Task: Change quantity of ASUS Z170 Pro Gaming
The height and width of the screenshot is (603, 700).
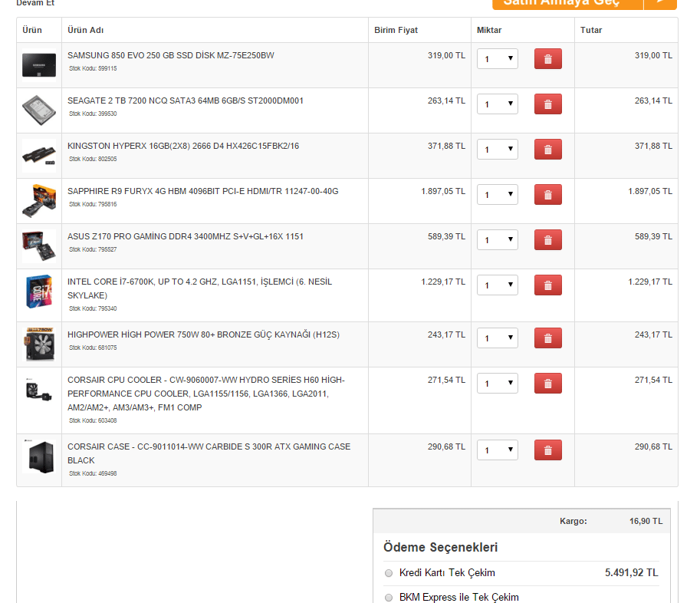Action: pyautogui.click(x=498, y=240)
